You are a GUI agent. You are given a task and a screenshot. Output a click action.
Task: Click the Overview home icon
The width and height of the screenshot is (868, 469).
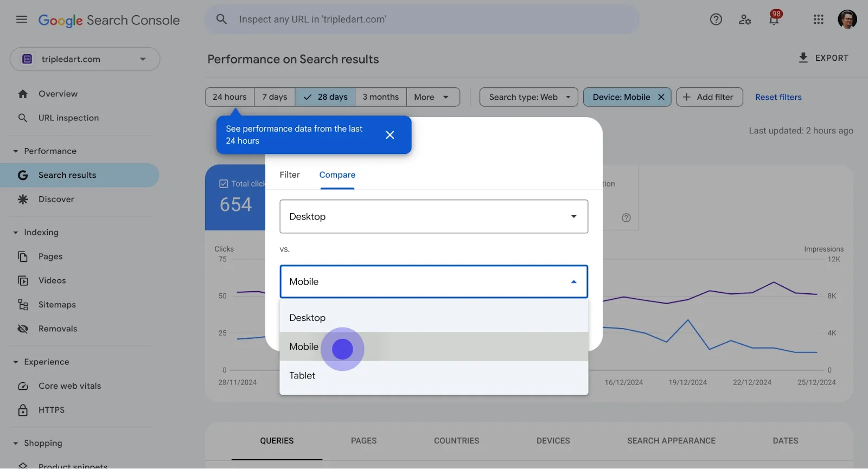click(x=23, y=94)
